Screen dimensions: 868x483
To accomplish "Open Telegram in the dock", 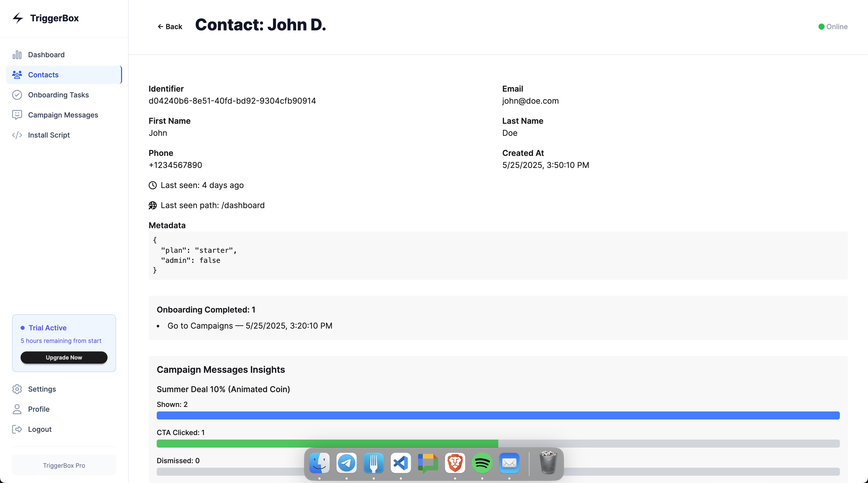I will [346, 463].
